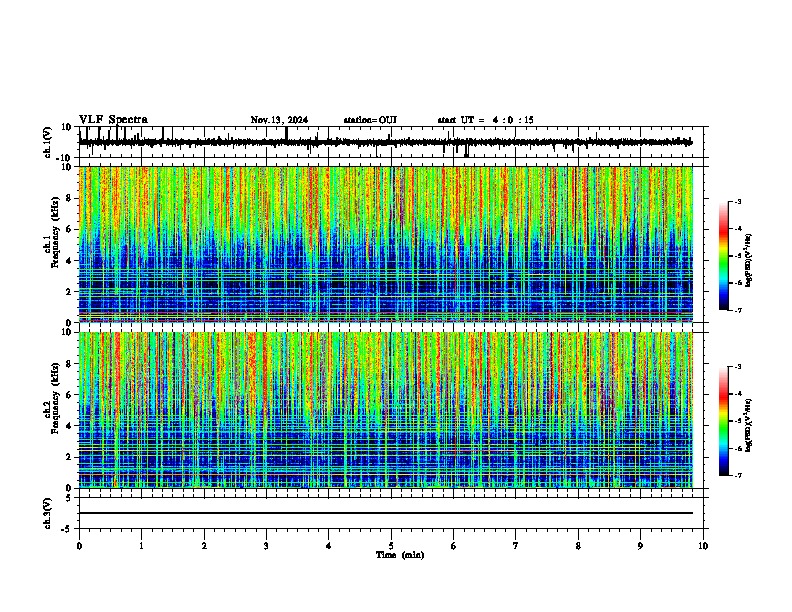792x612 pixels.
Task: Click the "ch.1(V)" waveform axis label
Action: tap(49, 142)
